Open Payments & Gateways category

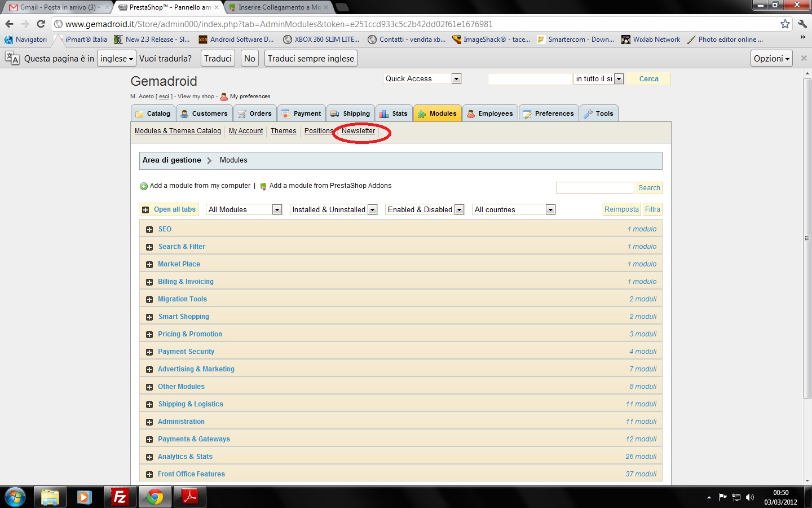coord(194,439)
